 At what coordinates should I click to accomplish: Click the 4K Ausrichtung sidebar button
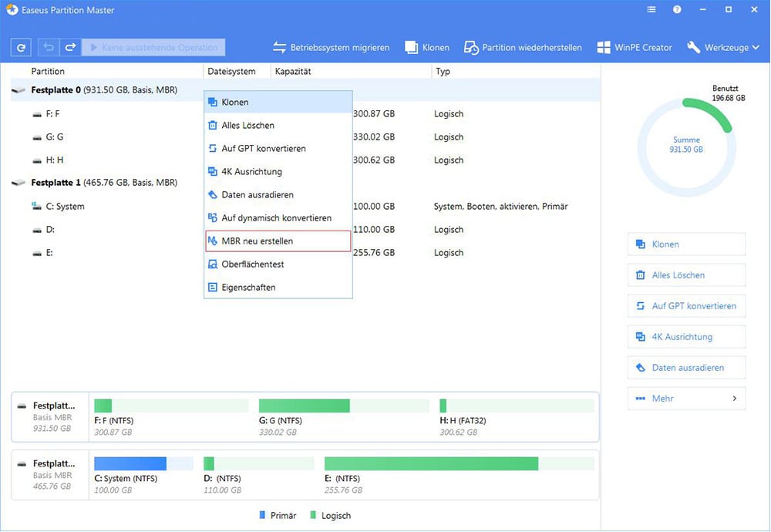tap(686, 336)
